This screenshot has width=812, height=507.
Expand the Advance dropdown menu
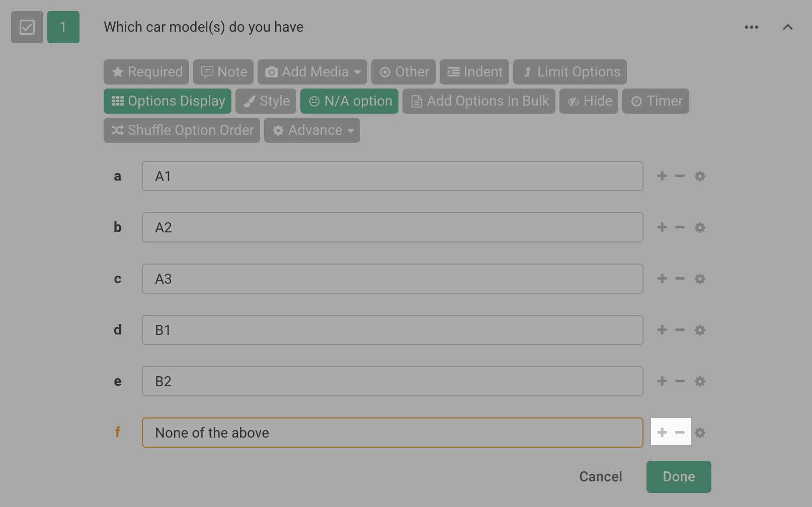click(312, 130)
